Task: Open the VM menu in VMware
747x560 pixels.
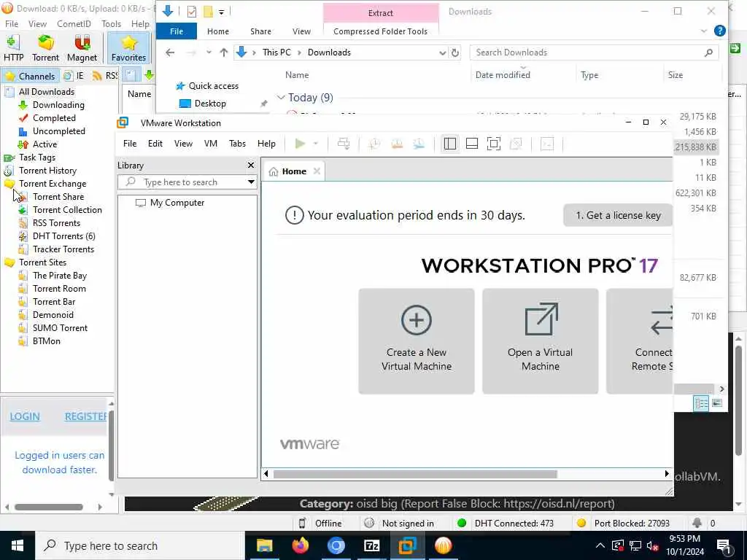Action: point(211,144)
